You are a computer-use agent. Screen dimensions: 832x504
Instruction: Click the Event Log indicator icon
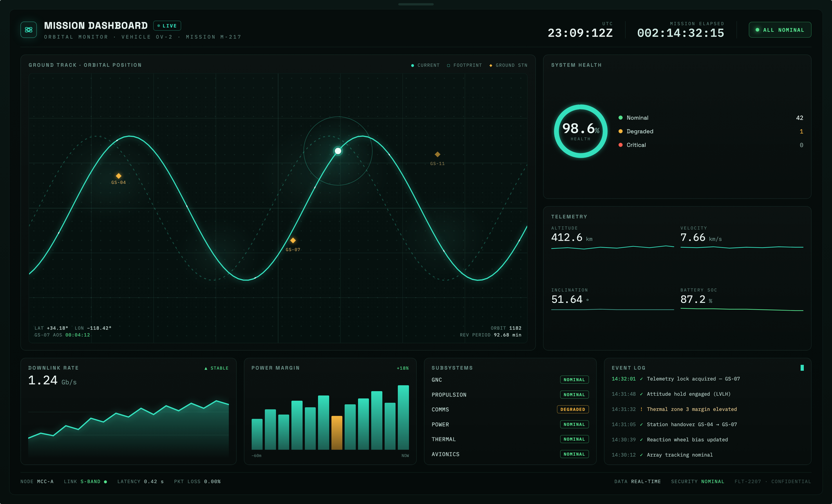[x=802, y=368]
